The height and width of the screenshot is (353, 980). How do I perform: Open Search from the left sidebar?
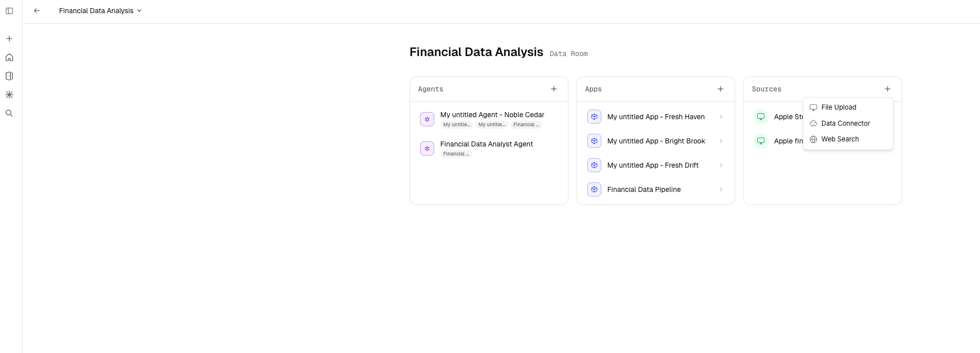pyautogui.click(x=9, y=113)
